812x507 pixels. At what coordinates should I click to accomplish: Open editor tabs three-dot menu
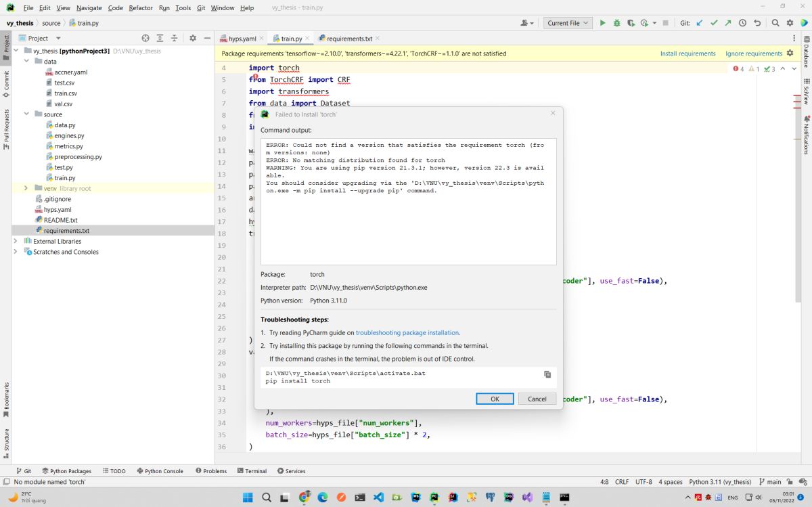[794, 39]
